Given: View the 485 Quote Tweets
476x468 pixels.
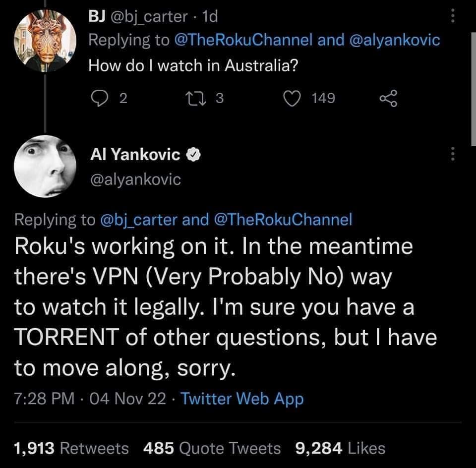Looking at the screenshot, I should (x=212, y=448).
